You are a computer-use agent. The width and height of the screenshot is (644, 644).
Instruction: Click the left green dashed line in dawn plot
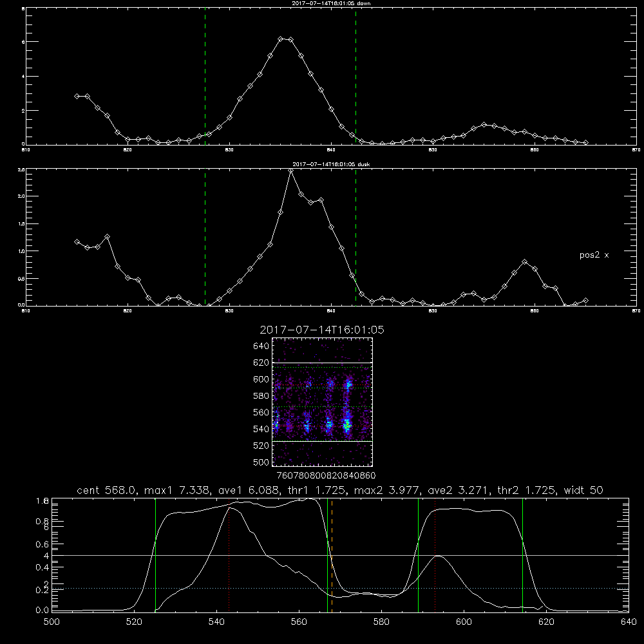(x=205, y=78)
